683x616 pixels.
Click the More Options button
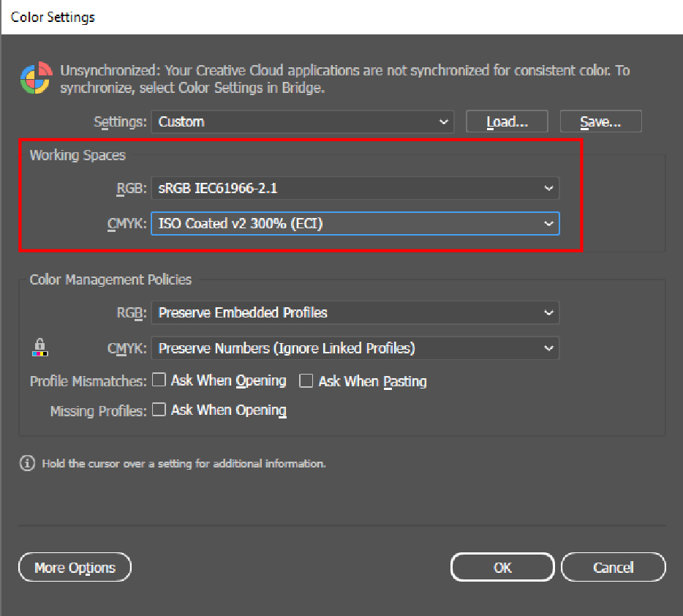pyautogui.click(x=75, y=567)
